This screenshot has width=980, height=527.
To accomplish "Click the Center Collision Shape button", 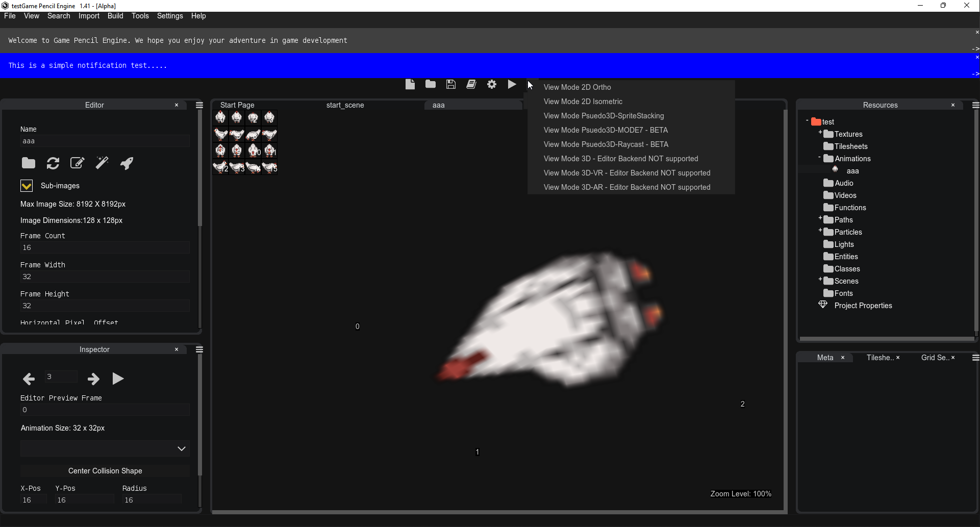I will (105, 471).
